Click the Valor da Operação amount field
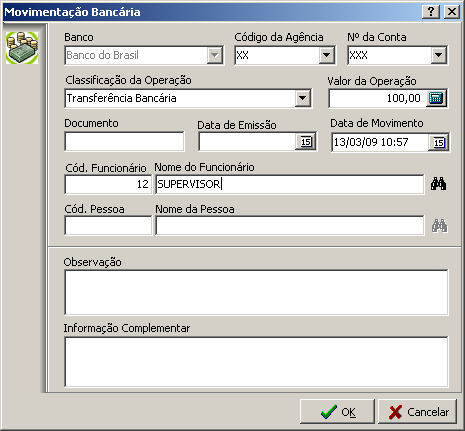The height and width of the screenshot is (431, 465). click(378, 98)
